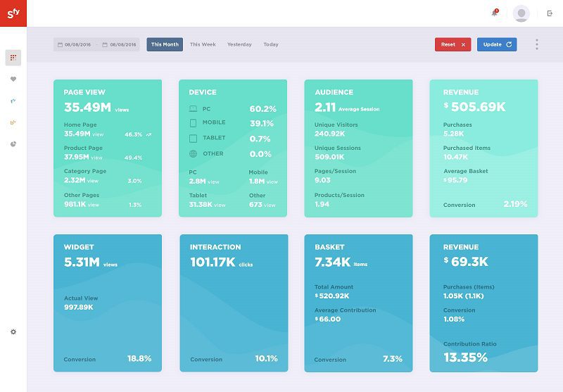
Task: Open the heart favorites icon in sidebar
Action: pos(13,79)
